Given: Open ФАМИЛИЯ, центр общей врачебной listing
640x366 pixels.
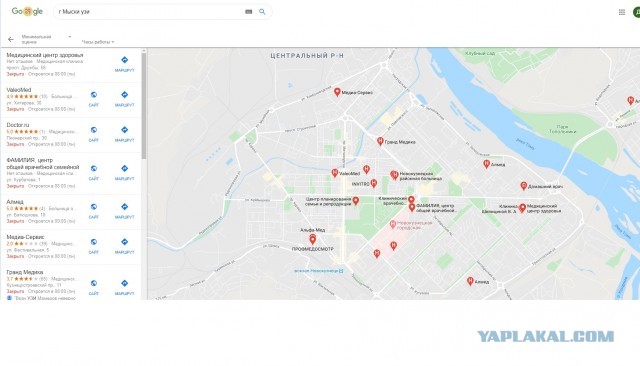Looking at the screenshot, I should [x=42, y=164].
